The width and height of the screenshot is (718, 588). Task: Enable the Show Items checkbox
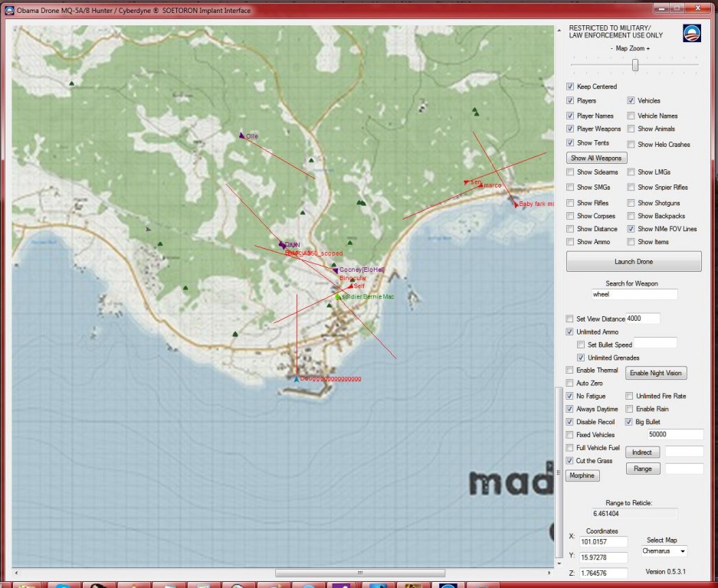point(631,242)
